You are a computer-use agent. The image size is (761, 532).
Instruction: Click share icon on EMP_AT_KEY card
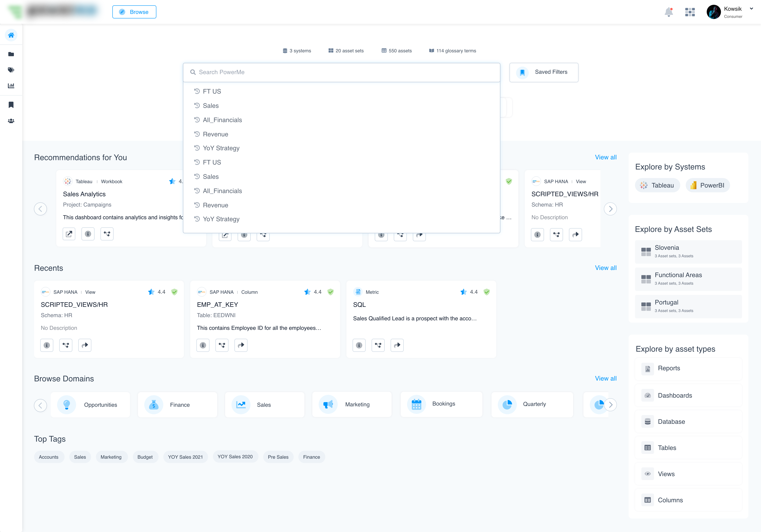coord(241,345)
